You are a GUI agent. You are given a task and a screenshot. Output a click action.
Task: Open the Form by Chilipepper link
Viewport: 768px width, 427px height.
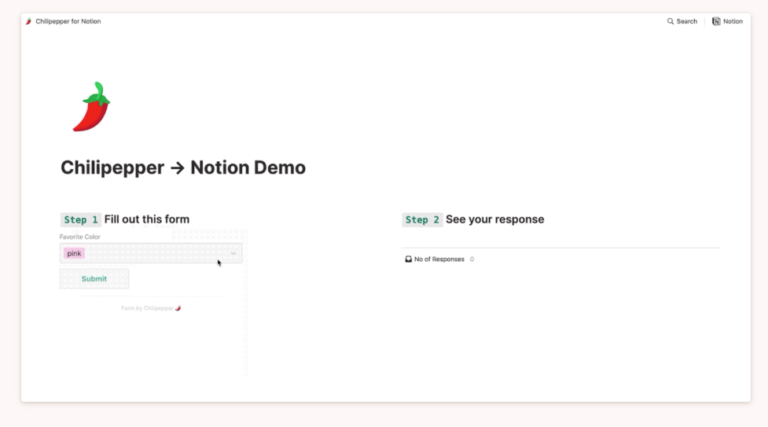pyautogui.click(x=147, y=308)
